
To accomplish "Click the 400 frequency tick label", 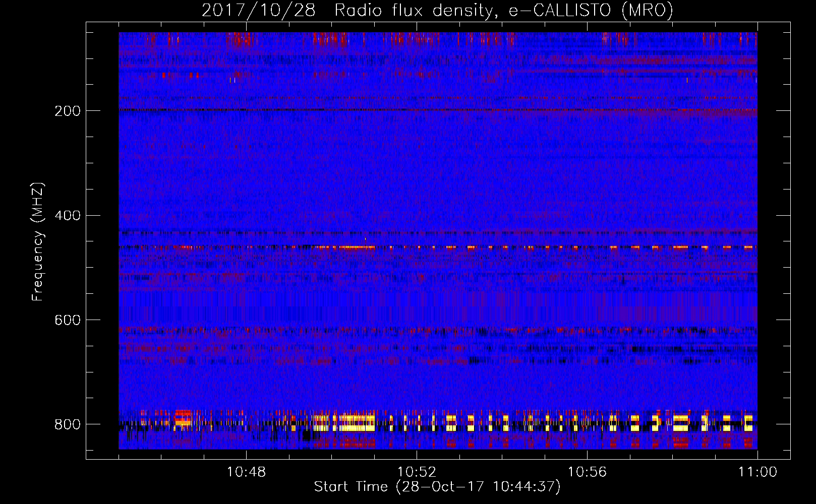I will [67, 216].
